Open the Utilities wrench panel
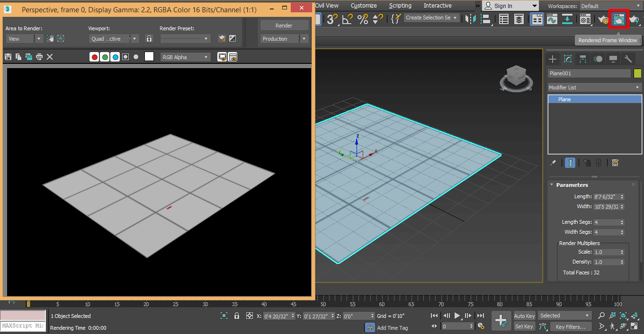 pyautogui.click(x=628, y=59)
